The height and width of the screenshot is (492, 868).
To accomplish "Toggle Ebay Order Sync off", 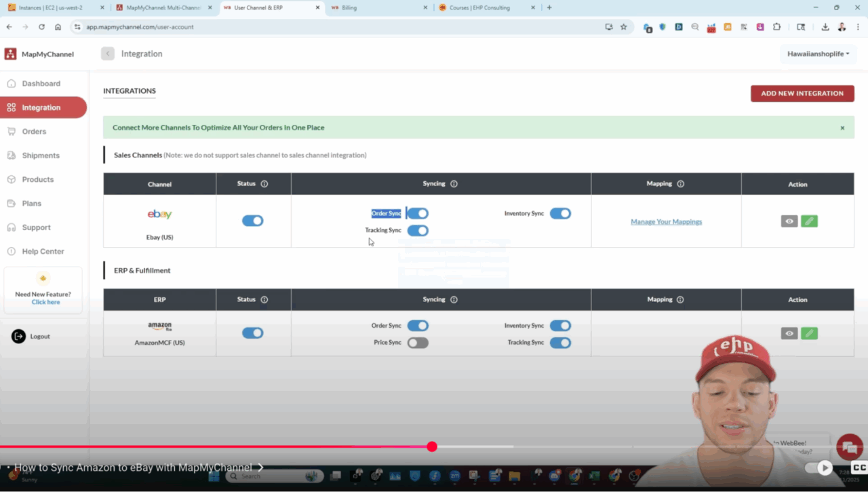I will [418, 214].
